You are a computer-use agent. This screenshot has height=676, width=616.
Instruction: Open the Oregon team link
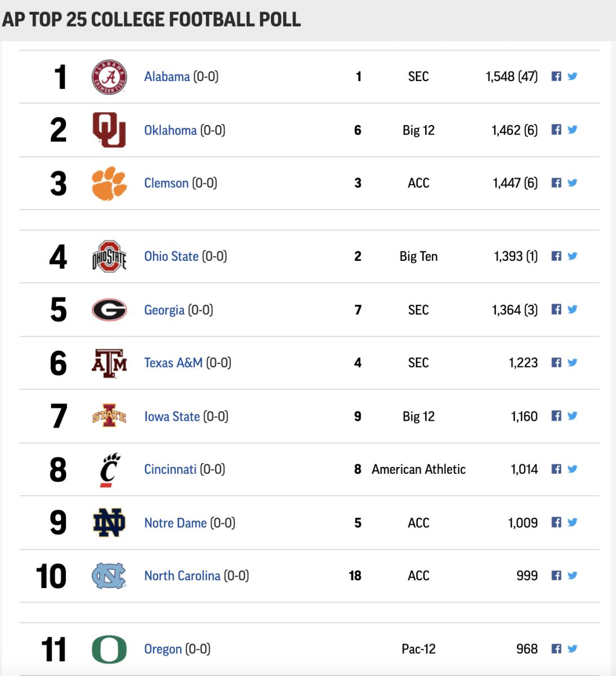coord(163,649)
